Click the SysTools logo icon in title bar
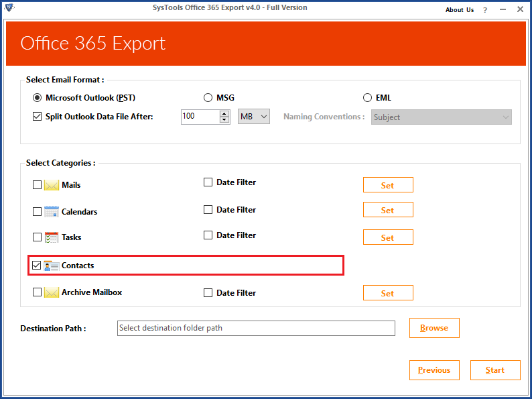This screenshot has height=399, width=532. (9, 7)
